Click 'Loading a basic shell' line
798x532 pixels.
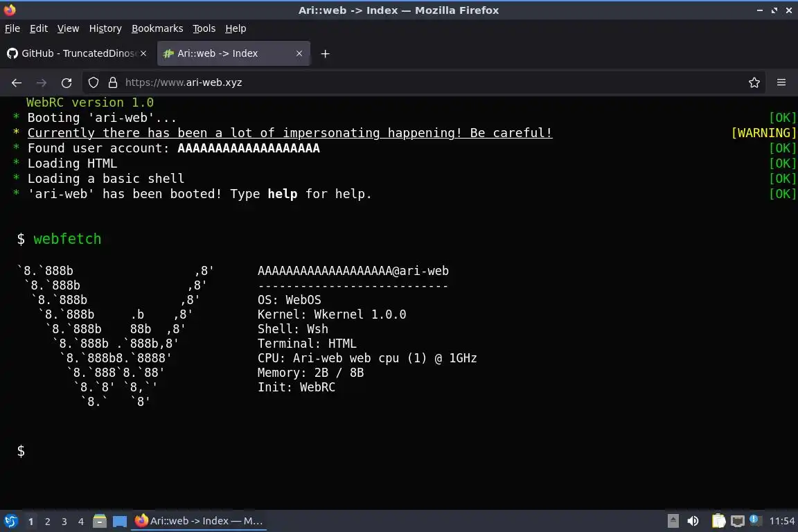[x=106, y=179]
